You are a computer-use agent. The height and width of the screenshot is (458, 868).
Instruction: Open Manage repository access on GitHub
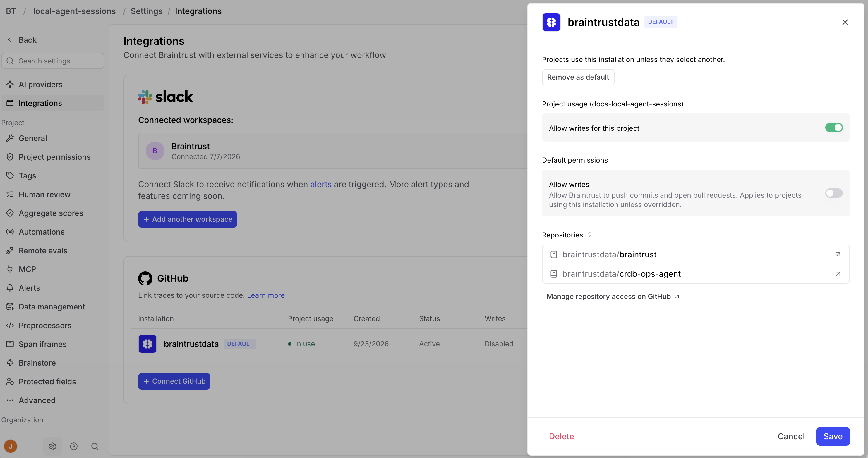(x=613, y=296)
